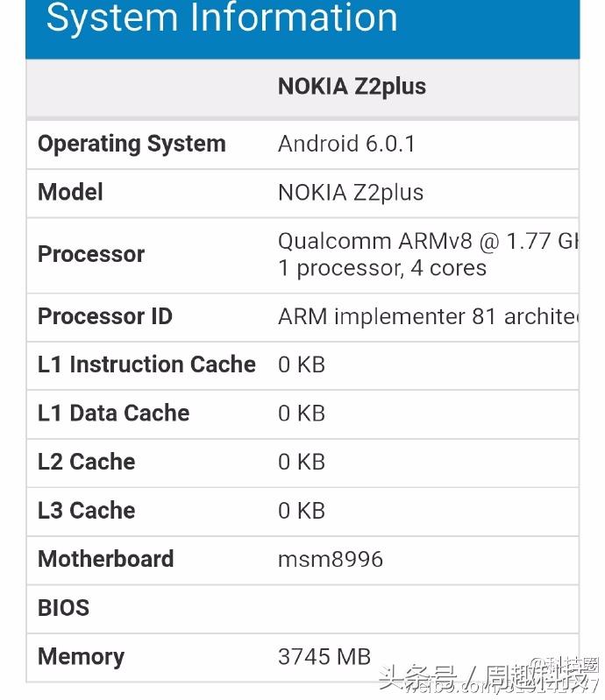This screenshot has height=700, width=605.
Task: Select the 0 KB value for L3 Cache
Action: [302, 510]
